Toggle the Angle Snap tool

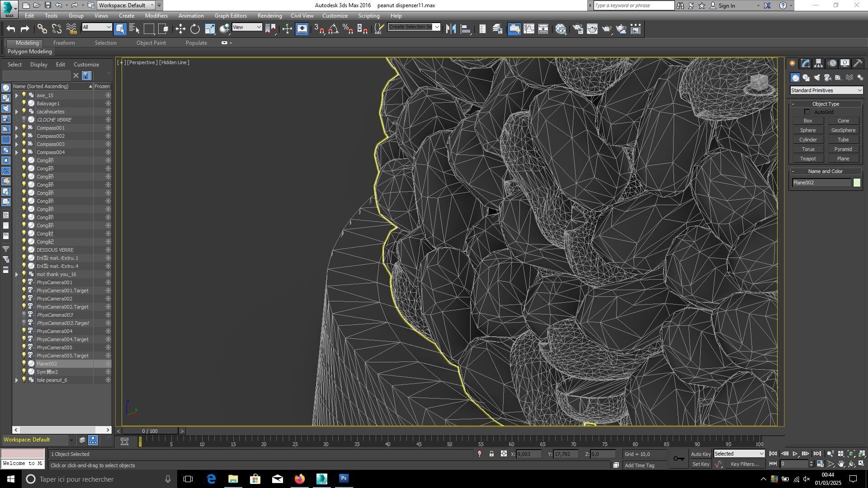(x=333, y=29)
